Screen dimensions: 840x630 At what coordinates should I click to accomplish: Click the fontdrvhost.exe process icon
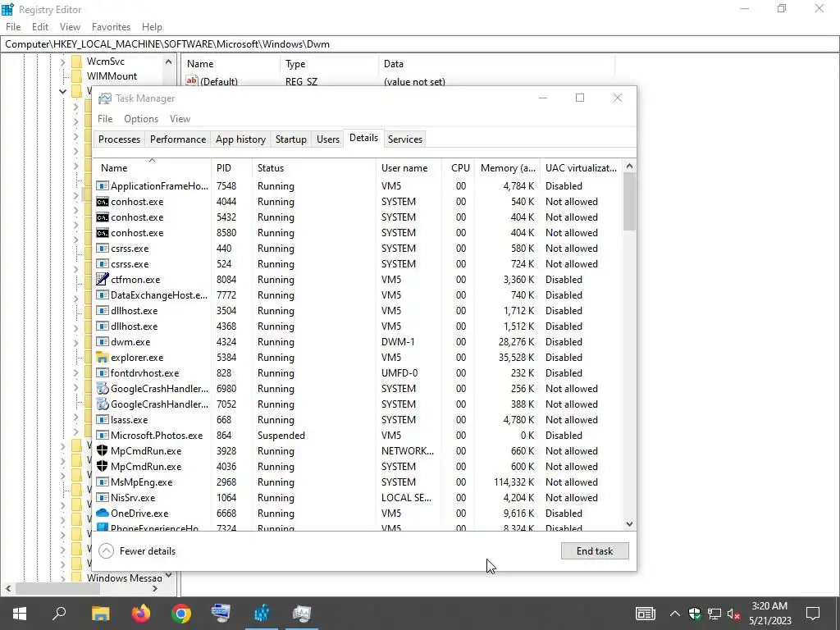point(102,373)
